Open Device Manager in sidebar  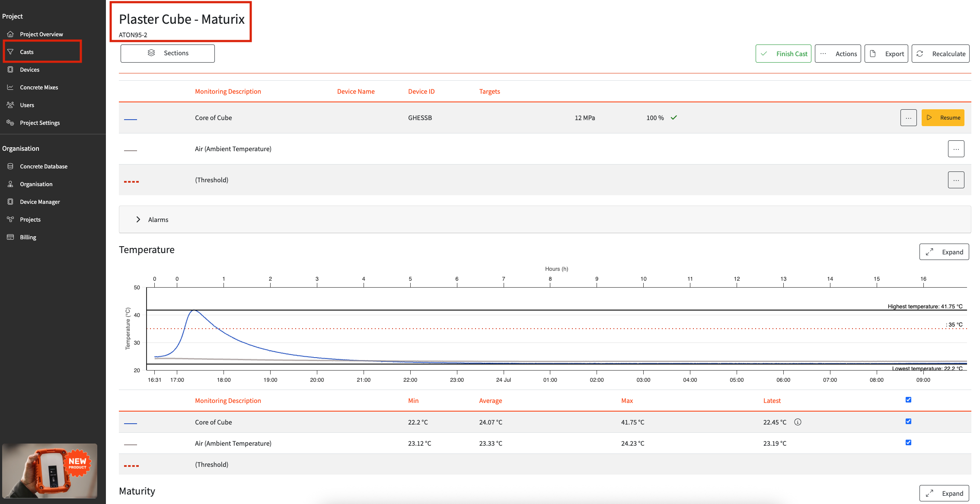coord(40,202)
